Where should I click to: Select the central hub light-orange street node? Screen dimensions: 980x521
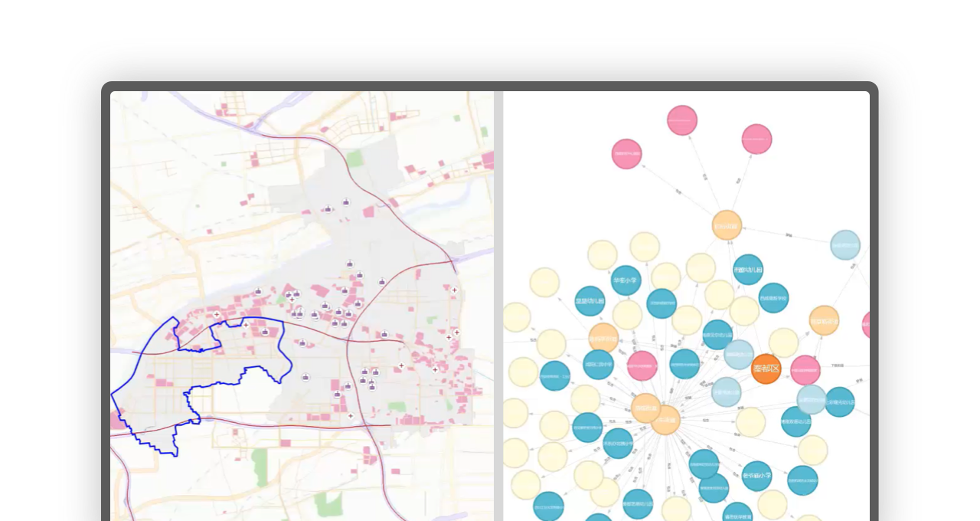(x=665, y=420)
